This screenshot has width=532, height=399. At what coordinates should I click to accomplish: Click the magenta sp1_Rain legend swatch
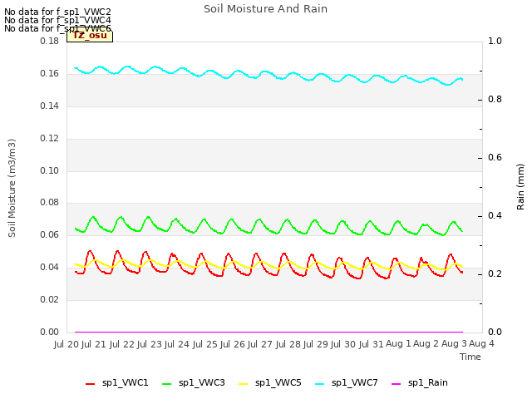396,384
